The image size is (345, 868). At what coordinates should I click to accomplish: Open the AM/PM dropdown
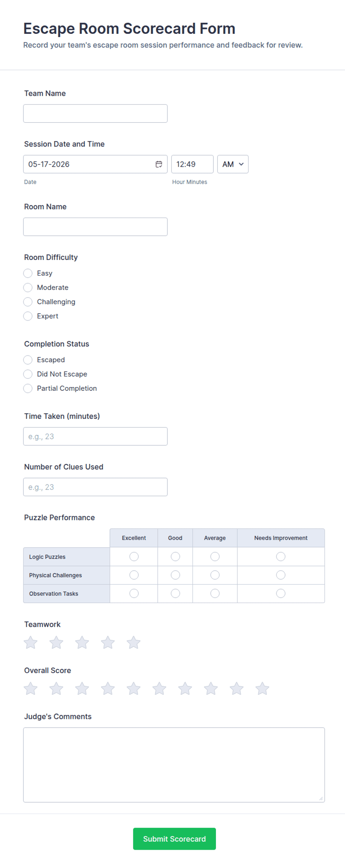[233, 164]
